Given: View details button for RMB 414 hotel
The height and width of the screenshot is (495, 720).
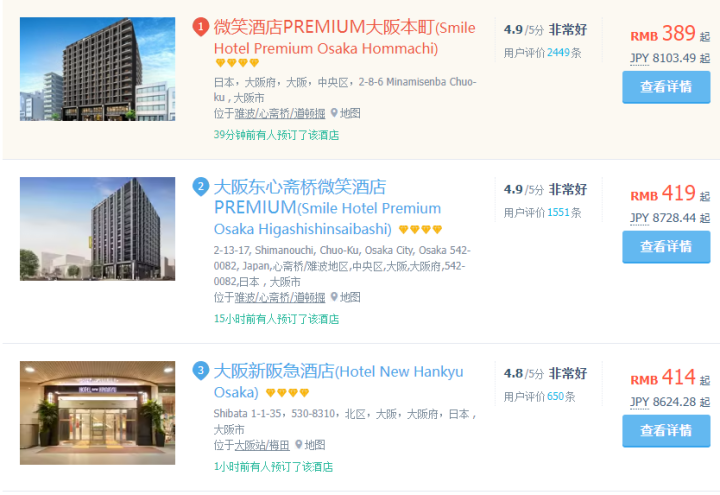Looking at the screenshot, I should click(x=666, y=431).
